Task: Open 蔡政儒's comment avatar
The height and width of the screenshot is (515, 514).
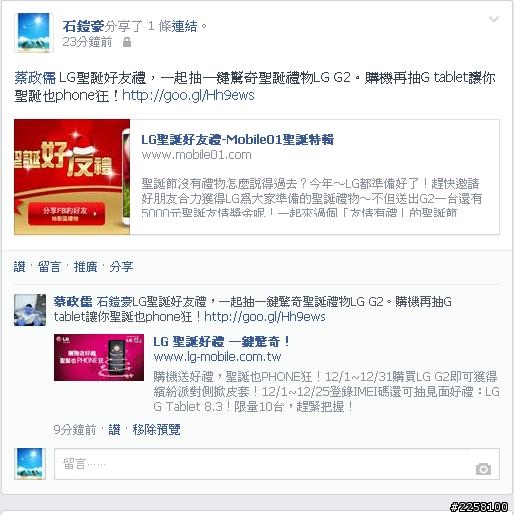Action: [x=30, y=310]
